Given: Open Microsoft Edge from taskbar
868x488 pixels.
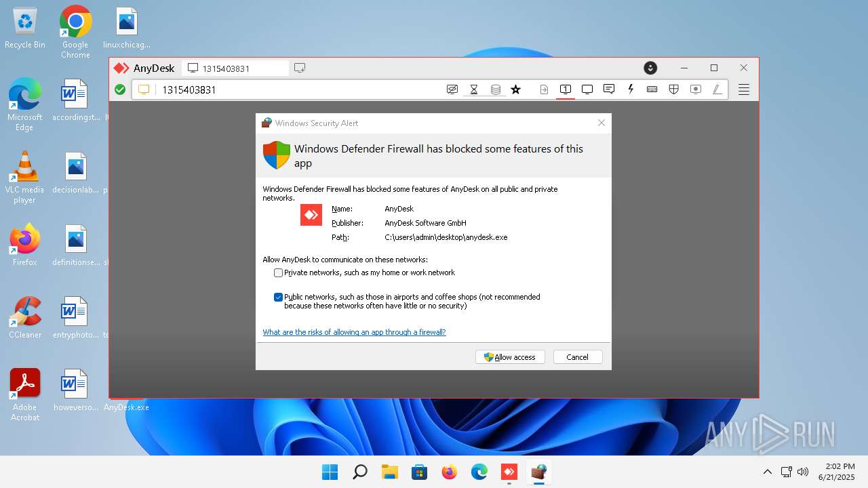Looking at the screenshot, I should pos(479,472).
